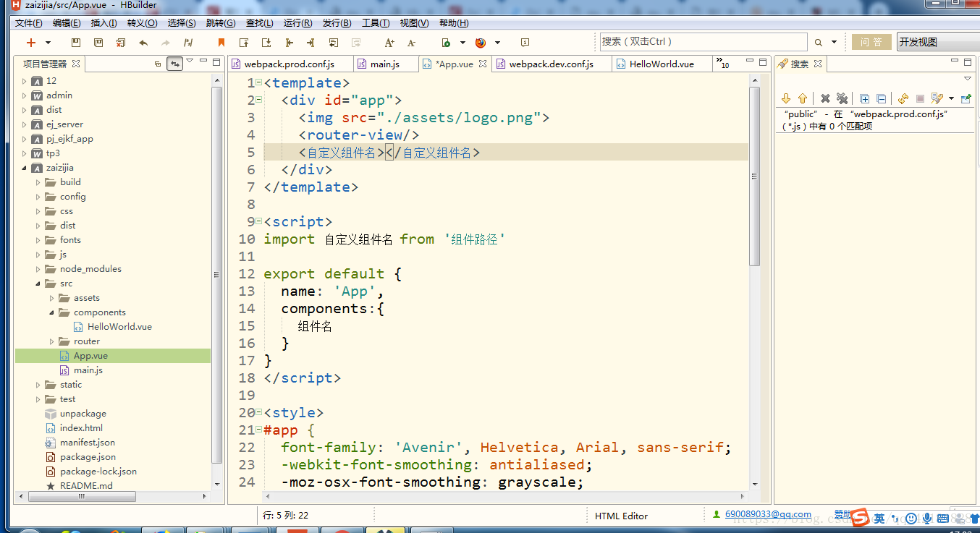Click the Firefox browser preview icon
The image size is (980, 533).
pyautogui.click(x=480, y=43)
